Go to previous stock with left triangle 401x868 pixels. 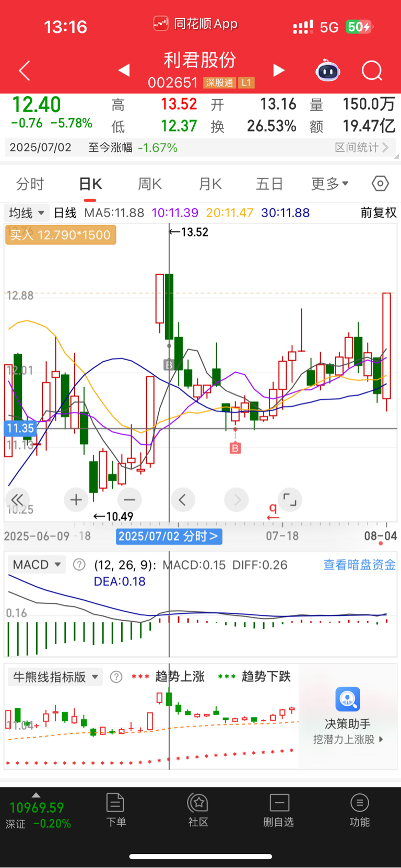pos(124,70)
